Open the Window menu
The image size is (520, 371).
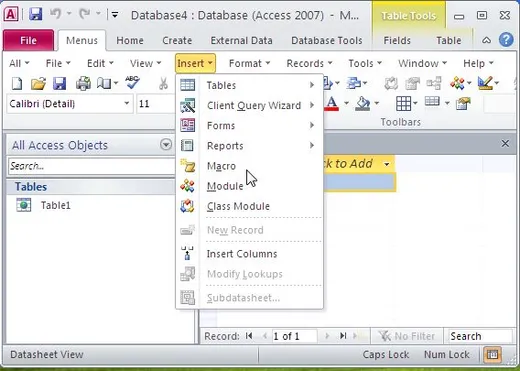(x=422, y=63)
